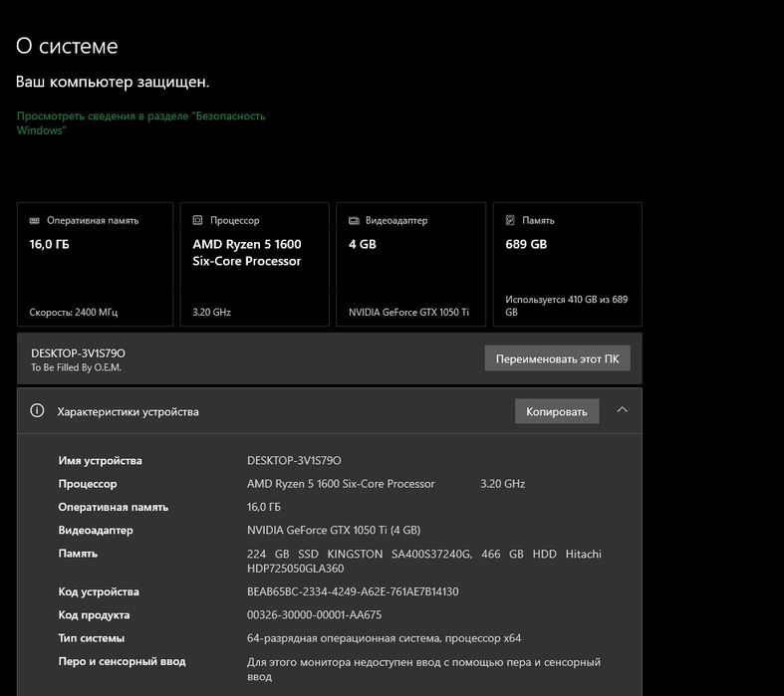Click the Скорость: 2400 МГц text

[74, 313]
